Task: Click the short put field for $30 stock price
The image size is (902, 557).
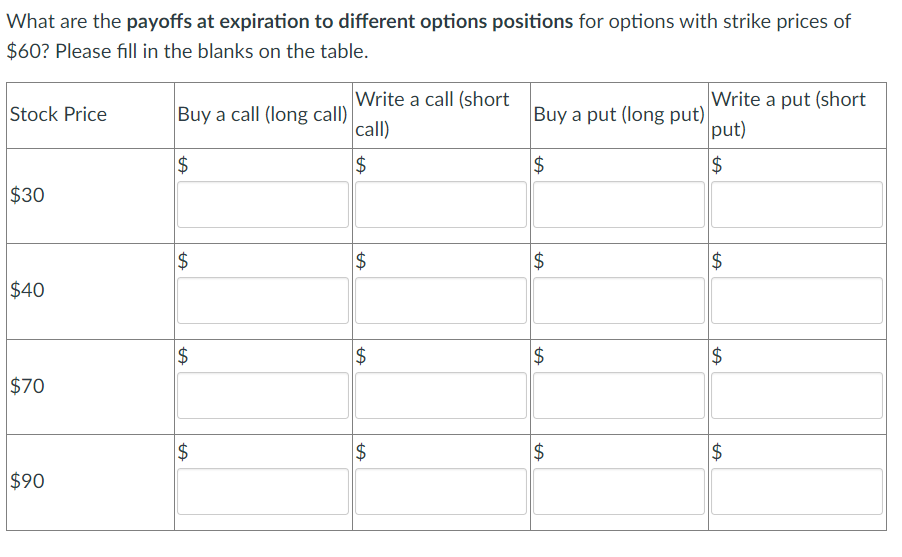Action: [x=796, y=204]
